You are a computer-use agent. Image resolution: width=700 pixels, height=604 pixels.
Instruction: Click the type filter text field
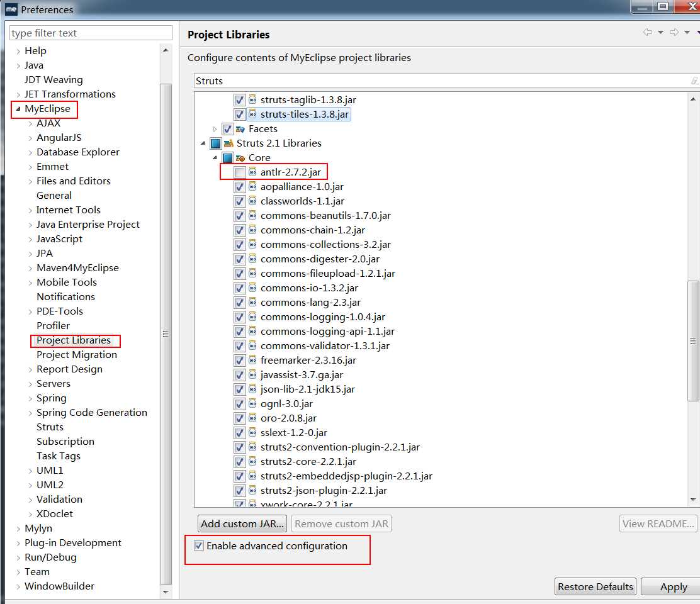click(91, 33)
